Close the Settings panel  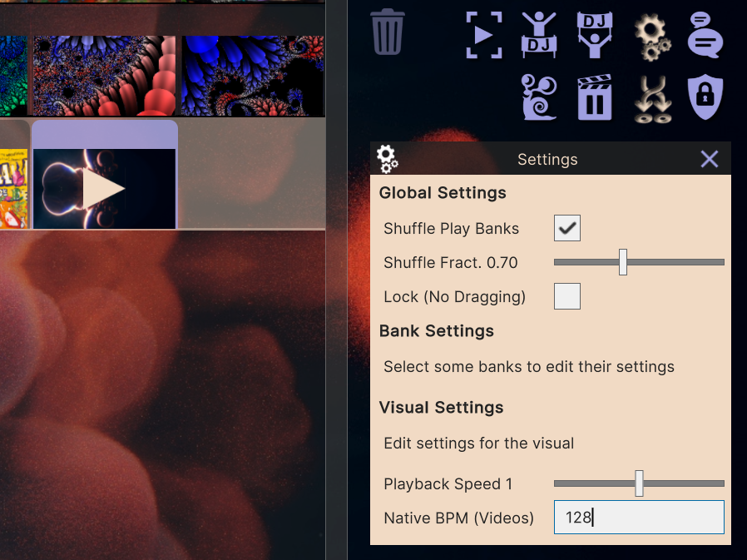pyautogui.click(x=710, y=159)
